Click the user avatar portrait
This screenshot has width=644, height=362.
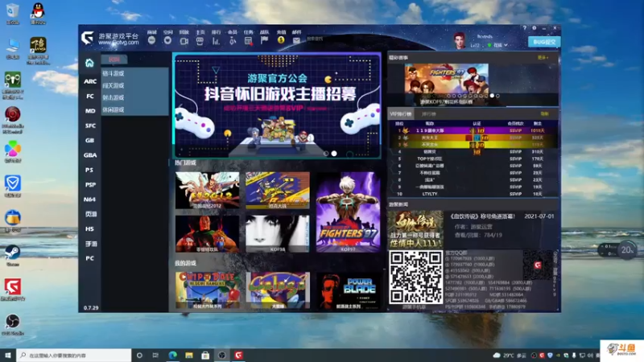(x=460, y=41)
